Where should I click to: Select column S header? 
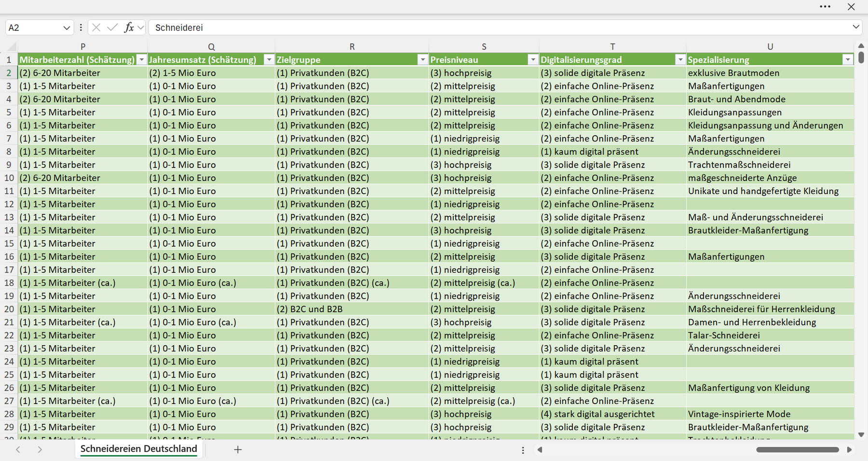point(484,47)
